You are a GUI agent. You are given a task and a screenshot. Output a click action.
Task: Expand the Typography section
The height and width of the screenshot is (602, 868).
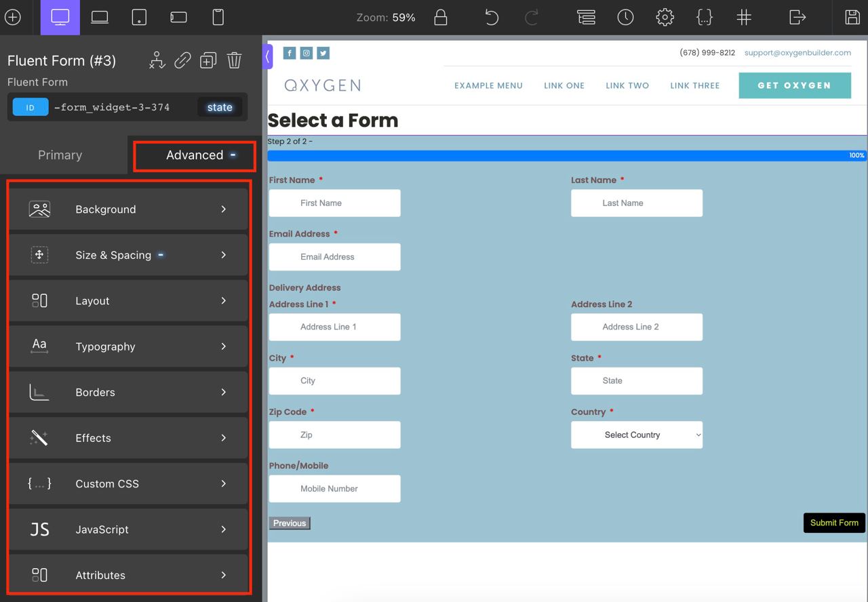coord(129,346)
